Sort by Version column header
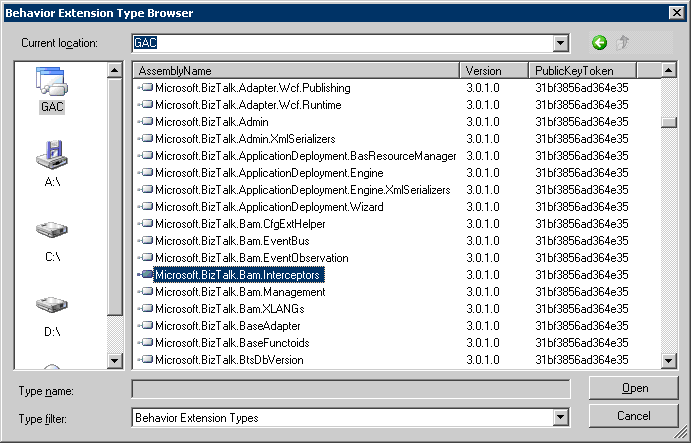The image size is (691, 443). click(x=494, y=71)
